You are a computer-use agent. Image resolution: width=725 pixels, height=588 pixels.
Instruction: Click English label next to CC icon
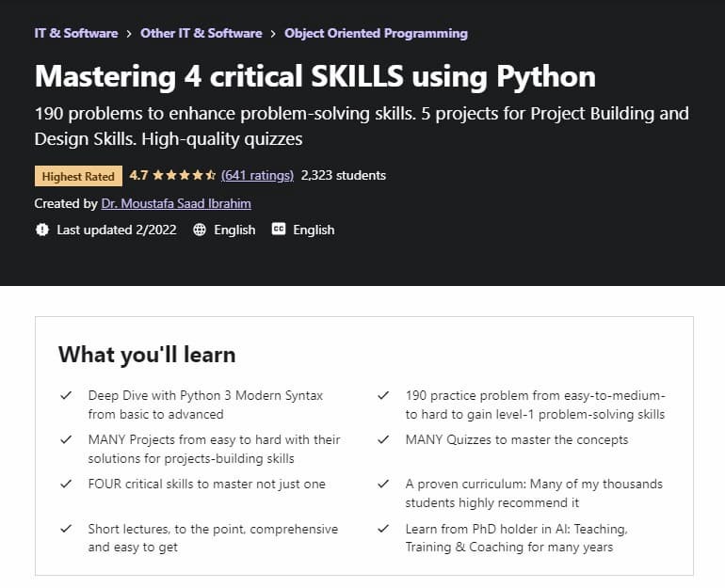(314, 230)
